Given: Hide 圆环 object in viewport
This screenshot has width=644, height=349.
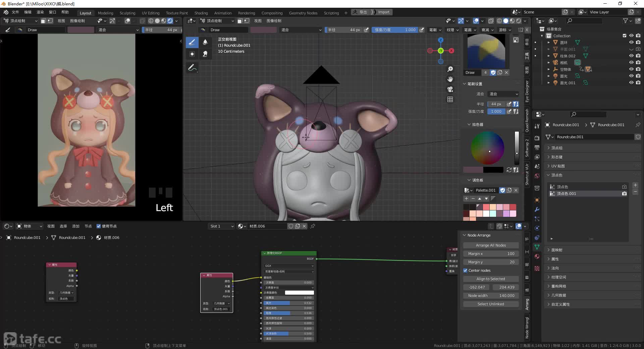Looking at the screenshot, I should [x=631, y=43].
